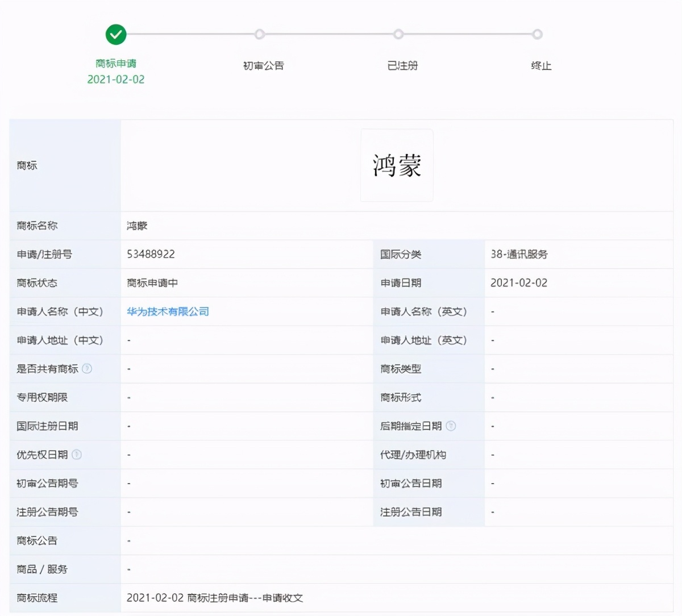
Task: Click the 已注册 progress circle node
Action: [398, 34]
